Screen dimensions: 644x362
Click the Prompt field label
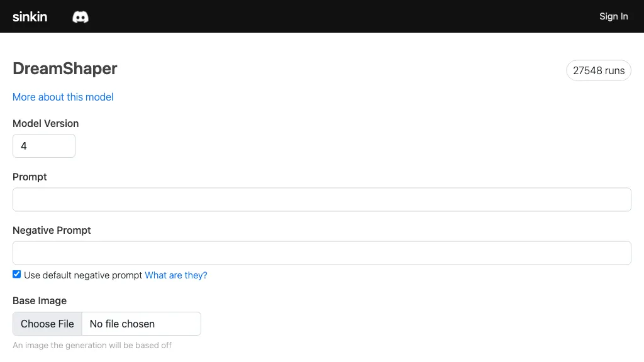pos(30,177)
